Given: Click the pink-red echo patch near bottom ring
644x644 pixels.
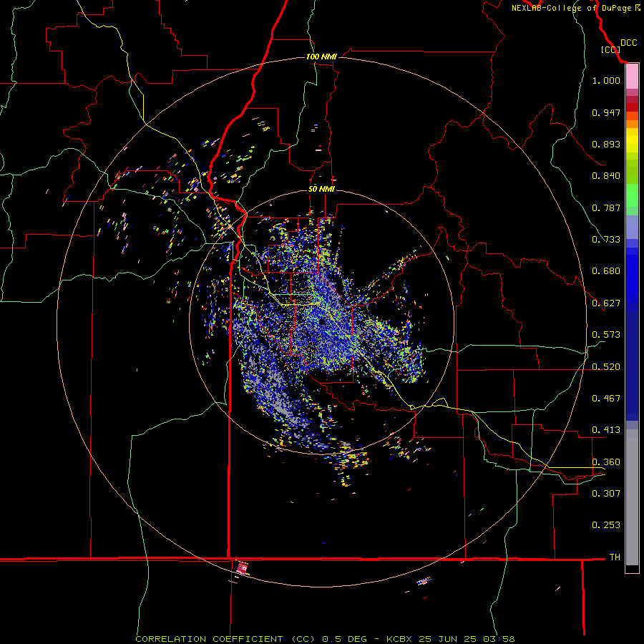Looking at the screenshot, I should [x=242, y=568].
